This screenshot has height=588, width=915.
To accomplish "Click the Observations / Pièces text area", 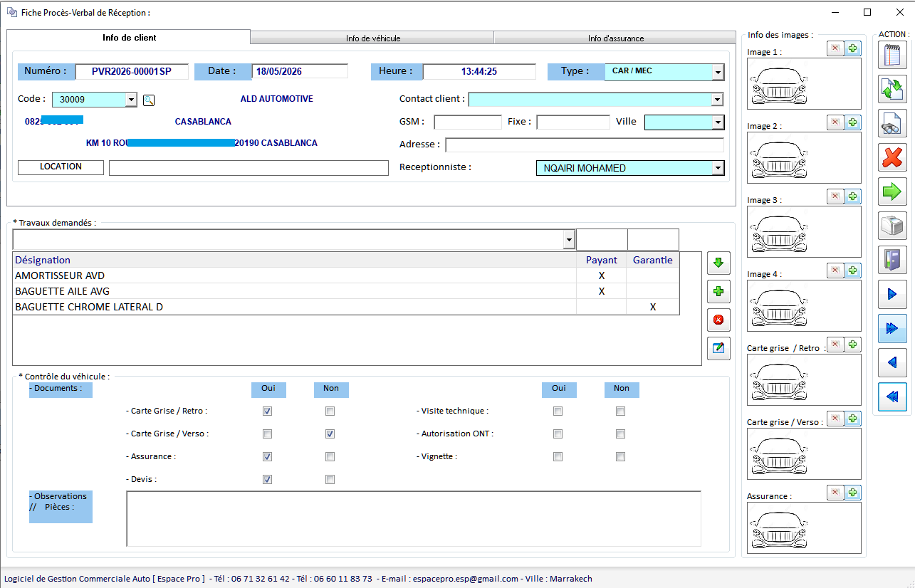I will 414,518.
